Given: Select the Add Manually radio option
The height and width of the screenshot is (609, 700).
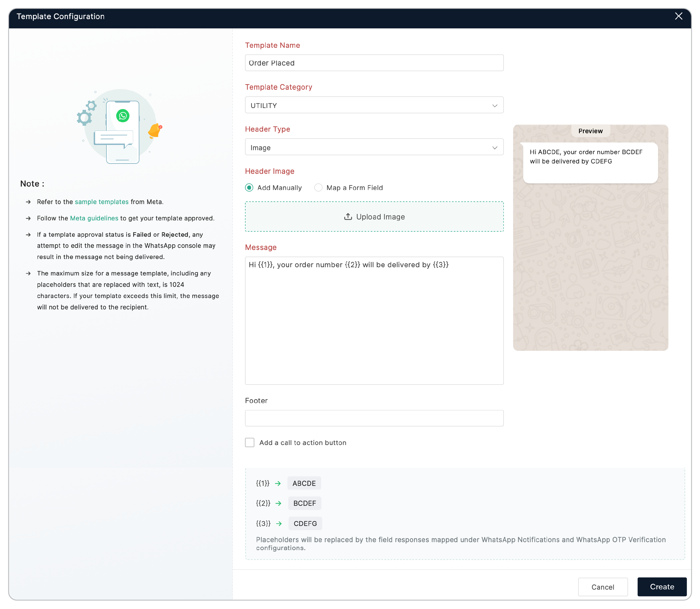Looking at the screenshot, I should (249, 188).
